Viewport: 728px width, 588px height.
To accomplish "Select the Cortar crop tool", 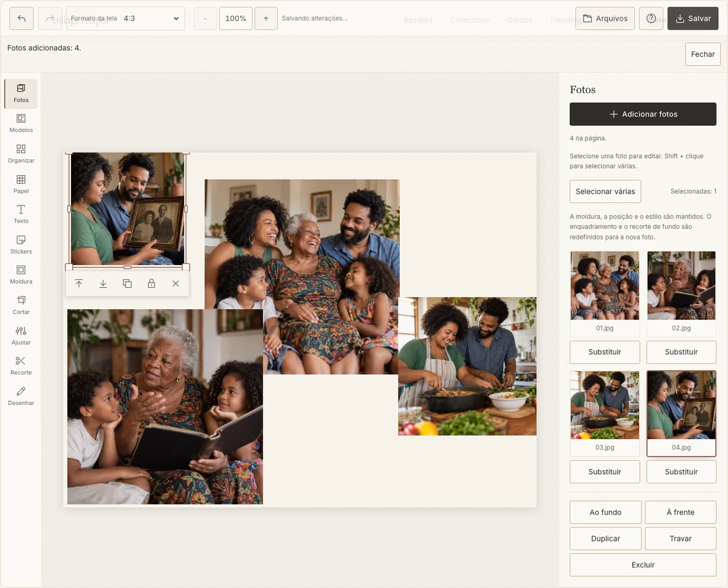I will coord(21,305).
